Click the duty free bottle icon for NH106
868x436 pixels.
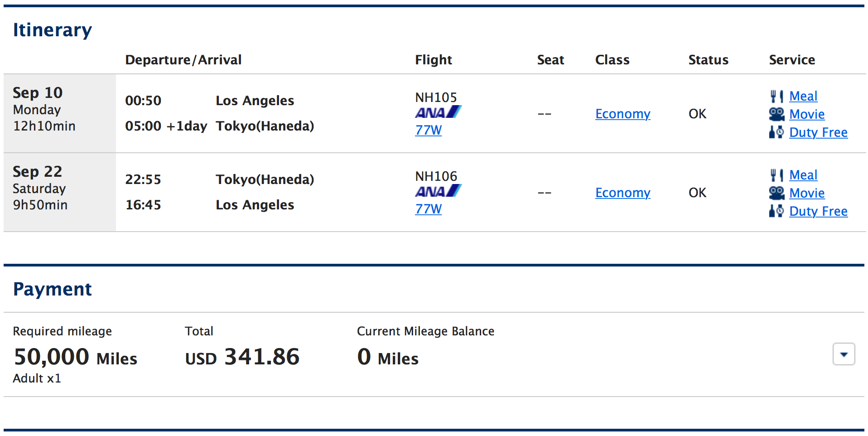tap(776, 211)
